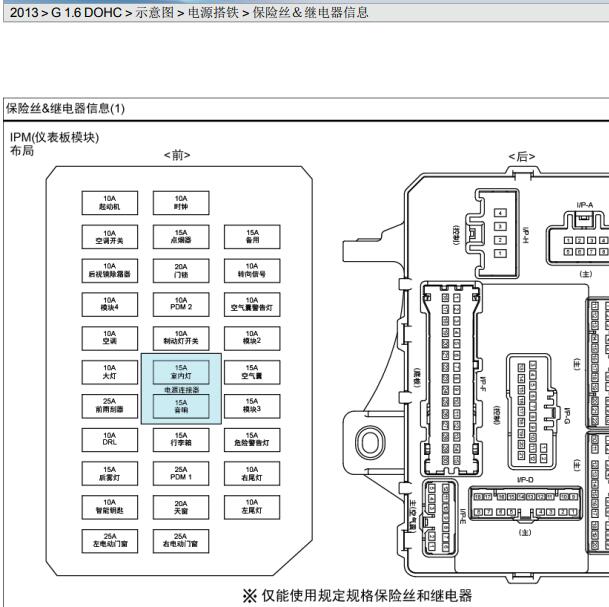This screenshot has width=609, height=607.
Task: Select the 10A 右尾灯 fuse
Action: tap(252, 473)
